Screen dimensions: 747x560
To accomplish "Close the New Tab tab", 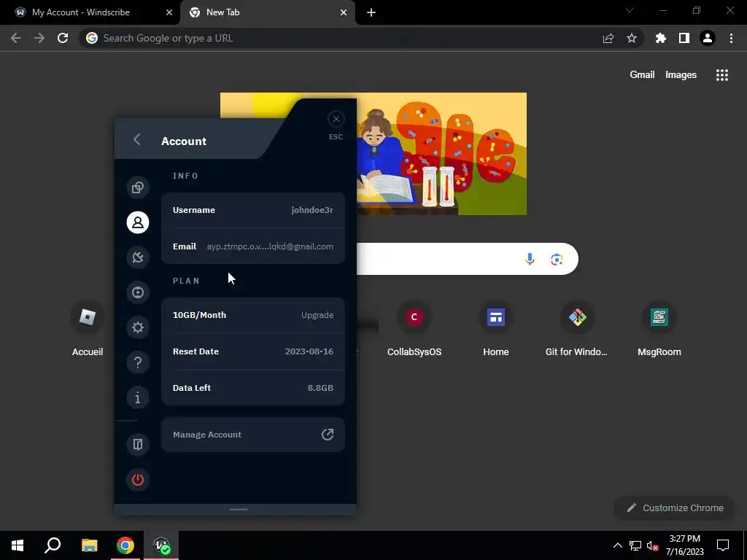I will (x=344, y=13).
